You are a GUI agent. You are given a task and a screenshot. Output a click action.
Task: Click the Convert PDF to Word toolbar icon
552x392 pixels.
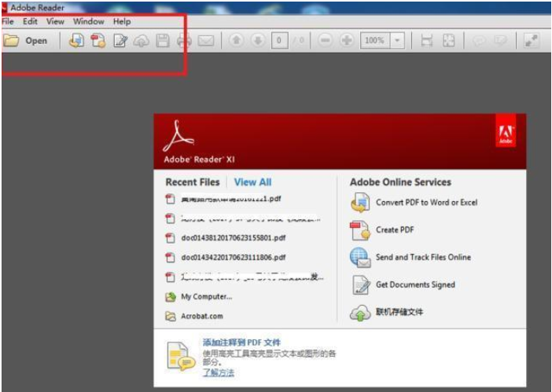click(76, 41)
